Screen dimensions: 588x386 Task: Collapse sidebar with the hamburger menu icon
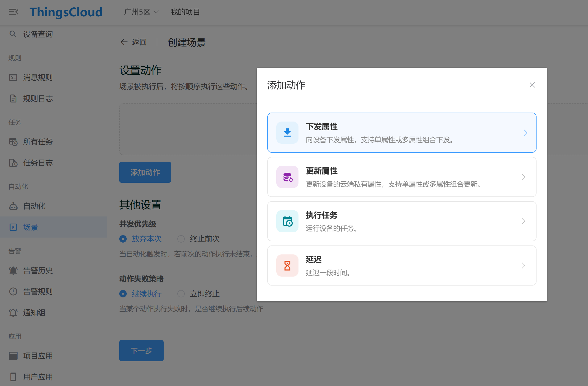tap(13, 12)
